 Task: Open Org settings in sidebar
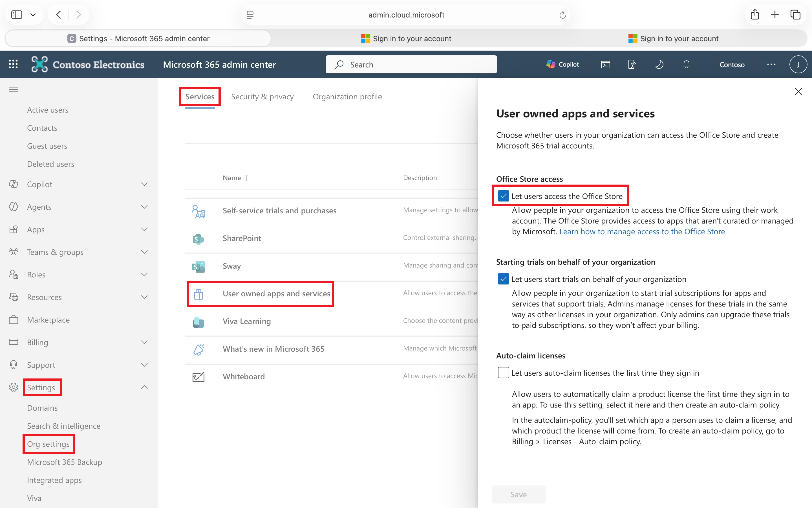tap(48, 444)
